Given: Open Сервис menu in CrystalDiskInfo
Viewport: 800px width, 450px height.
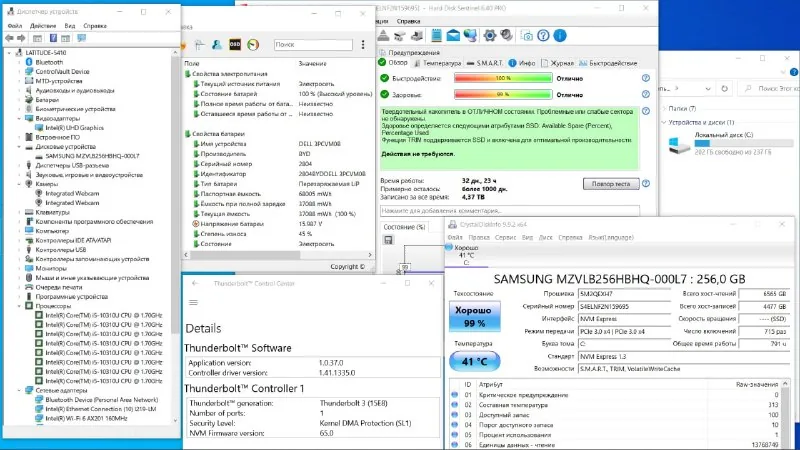Looking at the screenshot, I should (x=506, y=237).
